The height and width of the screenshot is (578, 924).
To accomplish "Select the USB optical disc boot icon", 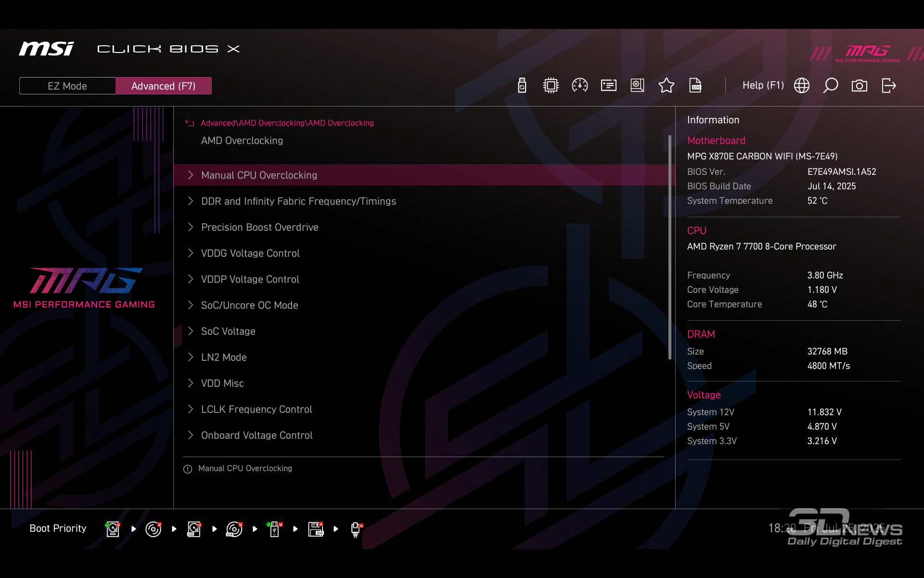I will tap(234, 529).
